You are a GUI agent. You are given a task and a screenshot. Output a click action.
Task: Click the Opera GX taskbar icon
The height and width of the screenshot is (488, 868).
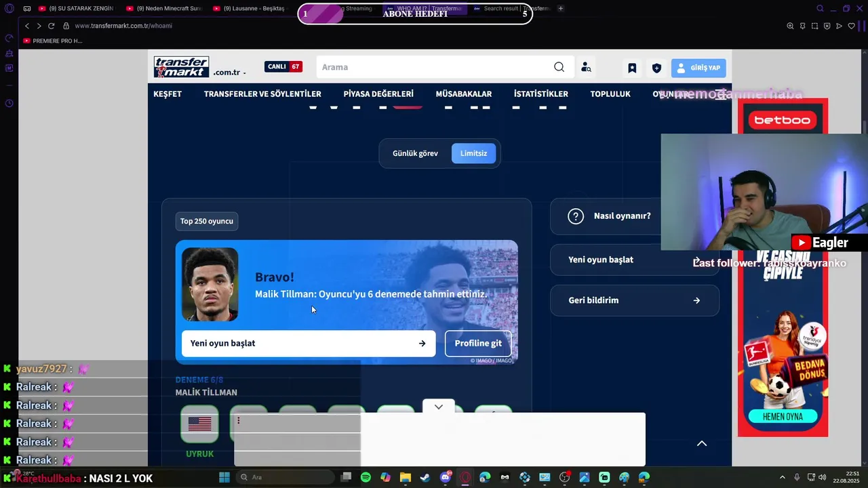coord(465,477)
